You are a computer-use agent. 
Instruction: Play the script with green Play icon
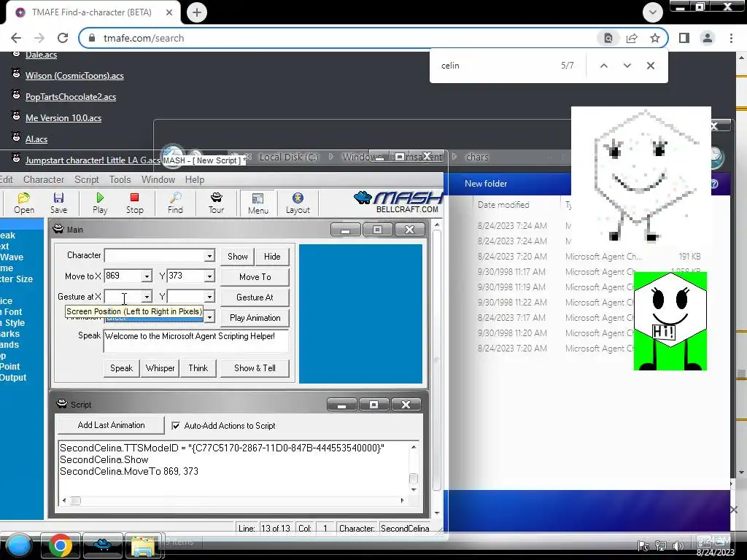pyautogui.click(x=99, y=203)
